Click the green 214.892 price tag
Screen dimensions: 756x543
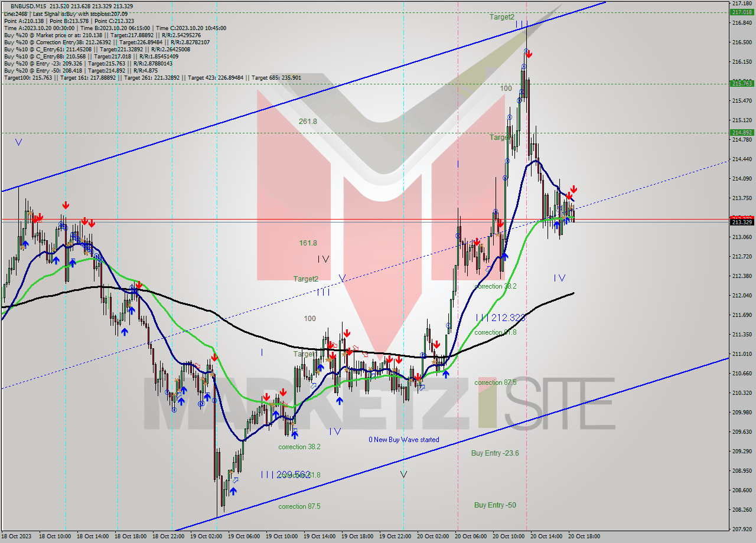[x=741, y=132]
